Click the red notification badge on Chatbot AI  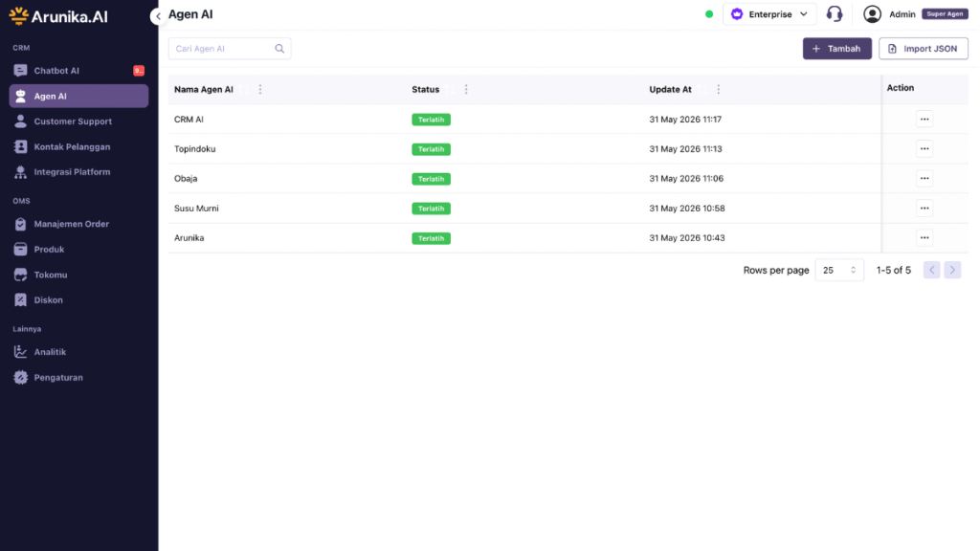coord(139,71)
